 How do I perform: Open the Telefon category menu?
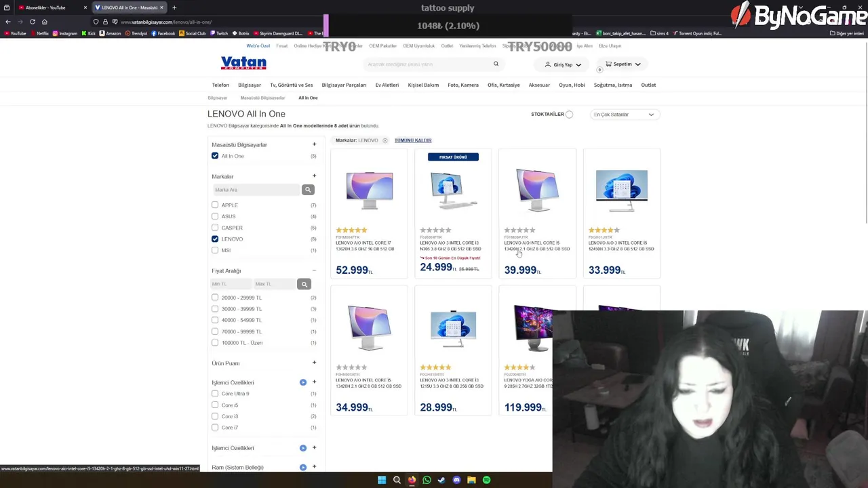pos(220,85)
